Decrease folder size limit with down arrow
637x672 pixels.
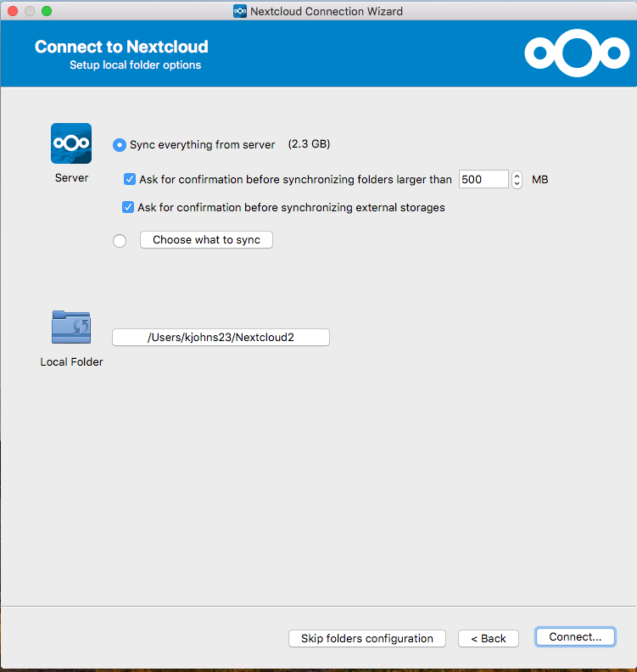[x=517, y=183]
